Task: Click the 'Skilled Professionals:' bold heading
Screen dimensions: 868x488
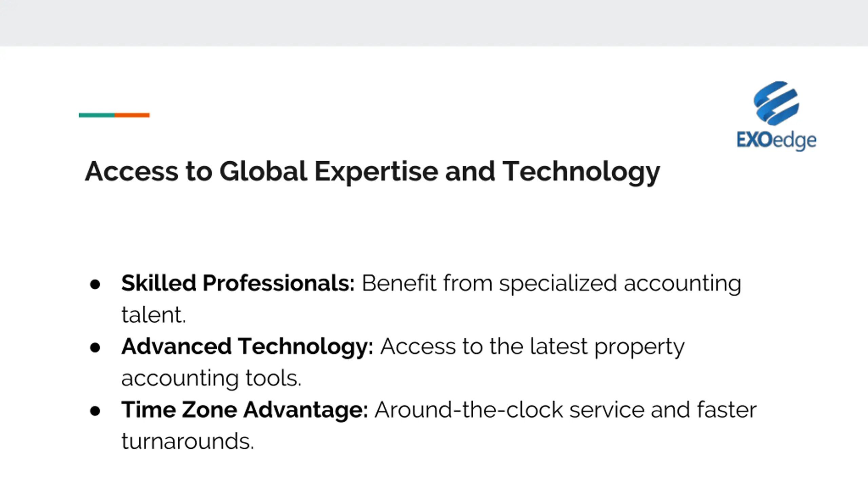Action: point(238,283)
